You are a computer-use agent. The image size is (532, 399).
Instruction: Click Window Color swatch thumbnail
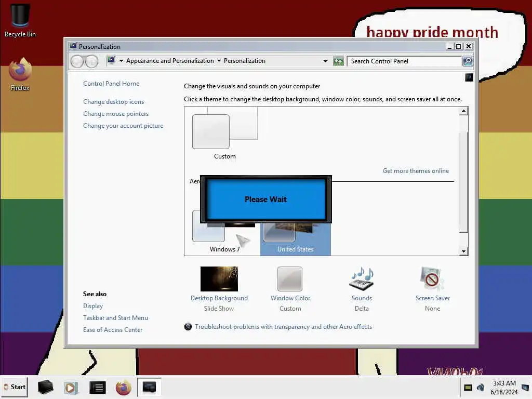290,279
